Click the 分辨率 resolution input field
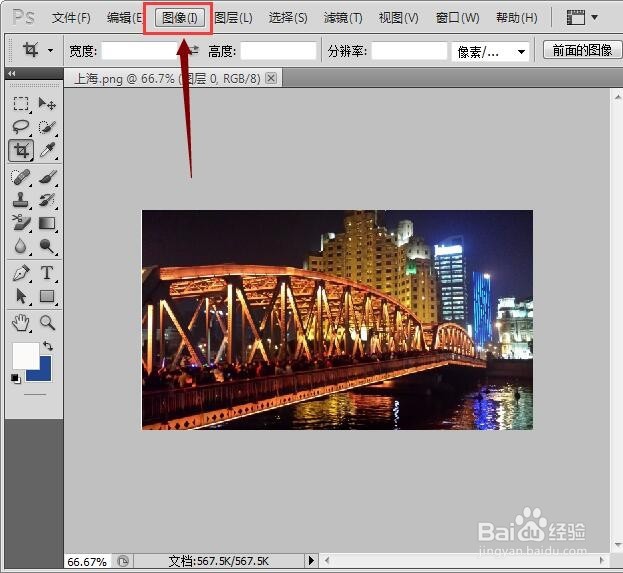Image resolution: width=623 pixels, height=573 pixels. [409, 51]
